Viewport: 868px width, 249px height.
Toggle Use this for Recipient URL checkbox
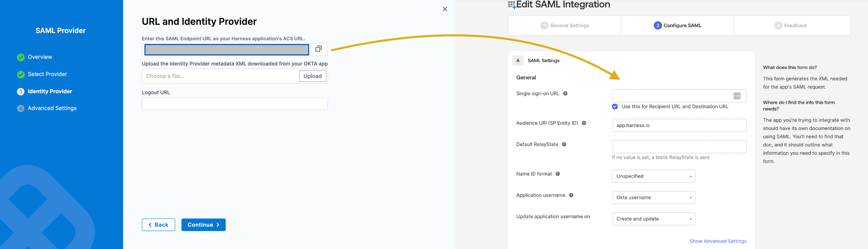(x=615, y=107)
